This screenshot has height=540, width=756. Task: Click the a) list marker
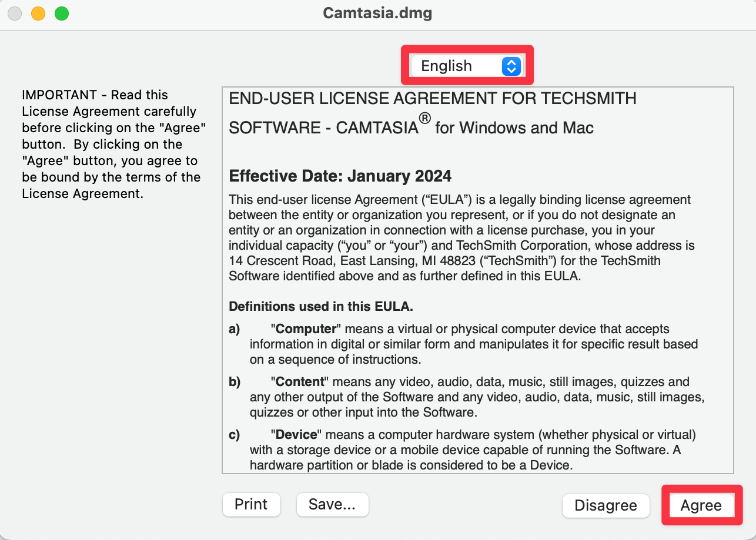point(235,329)
